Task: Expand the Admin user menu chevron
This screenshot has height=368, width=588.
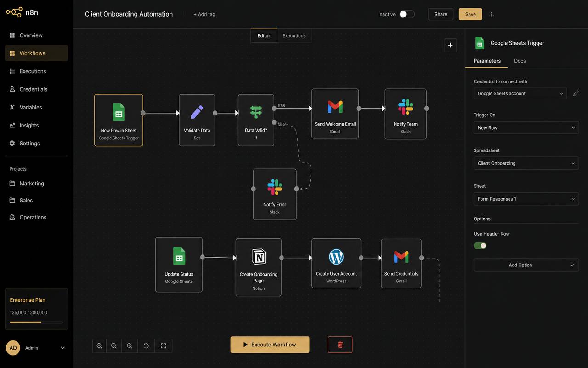Action: click(63, 348)
